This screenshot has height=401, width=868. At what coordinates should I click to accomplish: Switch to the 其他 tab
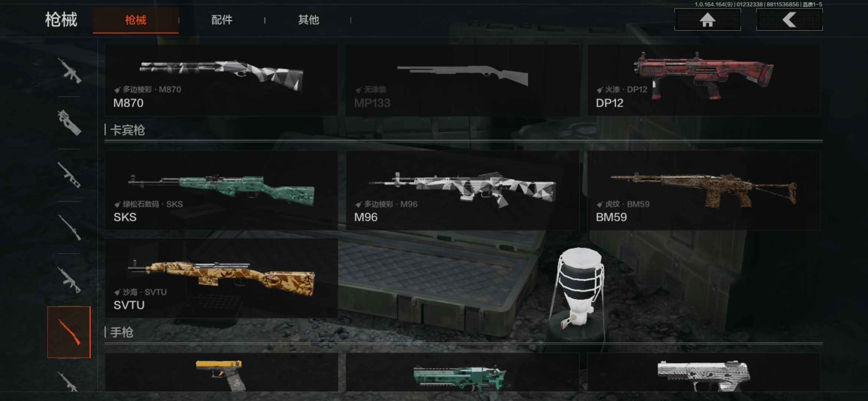point(308,20)
